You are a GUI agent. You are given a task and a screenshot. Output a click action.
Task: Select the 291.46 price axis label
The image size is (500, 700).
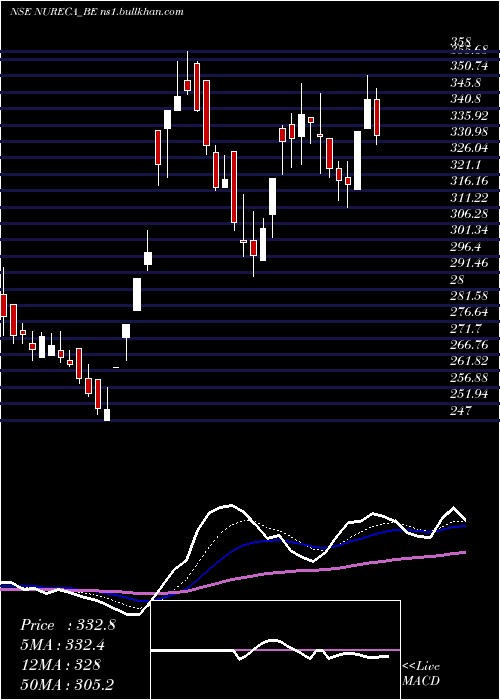click(x=469, y=263)
